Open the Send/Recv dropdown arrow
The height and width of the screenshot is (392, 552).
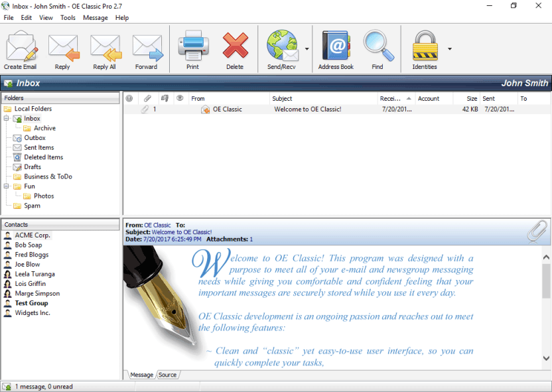pos(307,49)
